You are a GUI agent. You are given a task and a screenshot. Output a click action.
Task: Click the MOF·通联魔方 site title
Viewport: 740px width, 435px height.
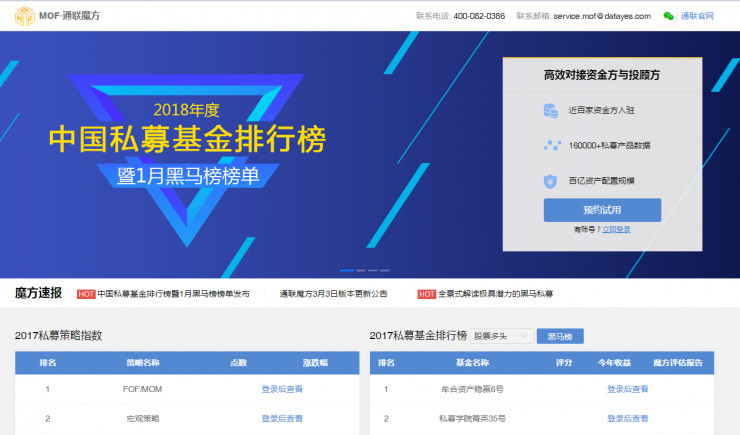[x=69, y=16]
